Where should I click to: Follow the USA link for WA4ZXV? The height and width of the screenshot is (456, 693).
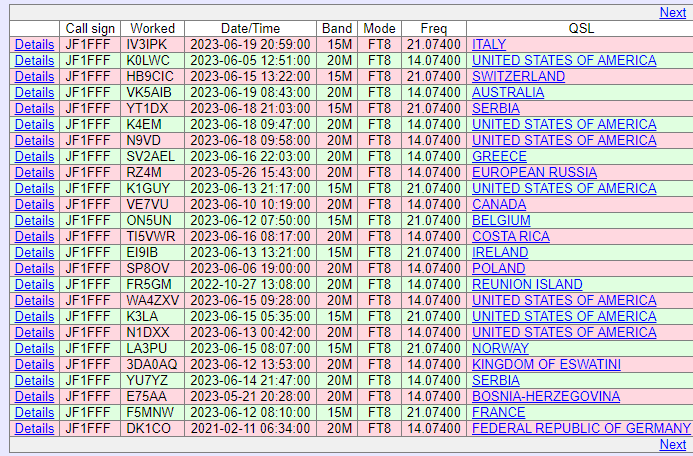click(564, 300)
